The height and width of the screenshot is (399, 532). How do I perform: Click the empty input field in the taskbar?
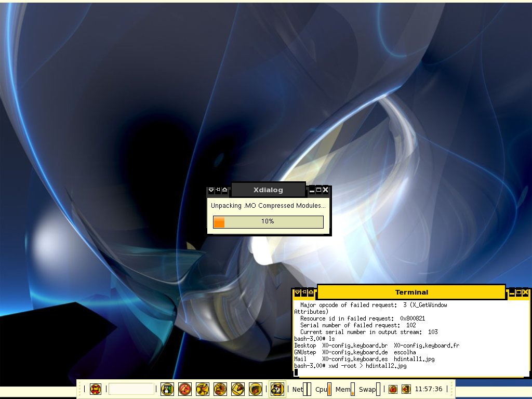point(131,389)
